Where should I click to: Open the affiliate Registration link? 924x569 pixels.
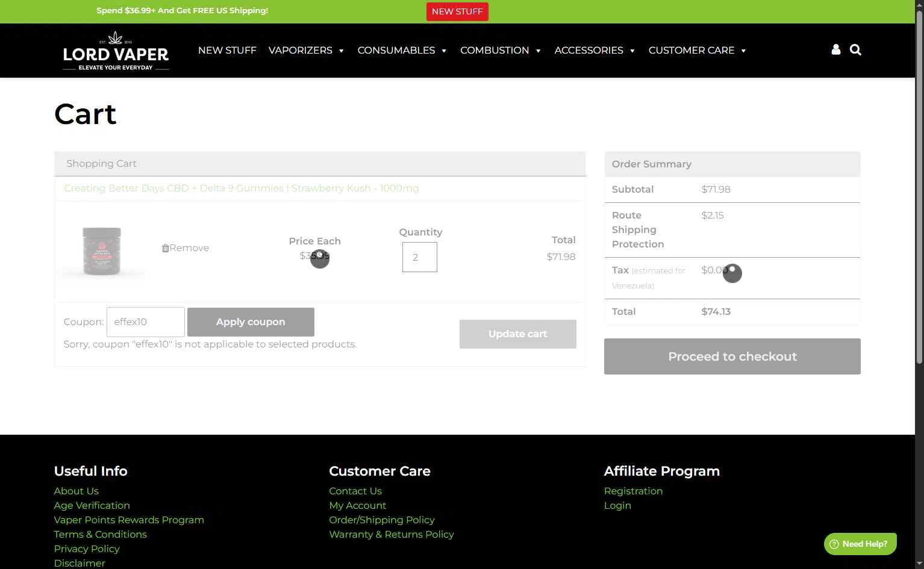pyautogui.click(x=633, y=491)
